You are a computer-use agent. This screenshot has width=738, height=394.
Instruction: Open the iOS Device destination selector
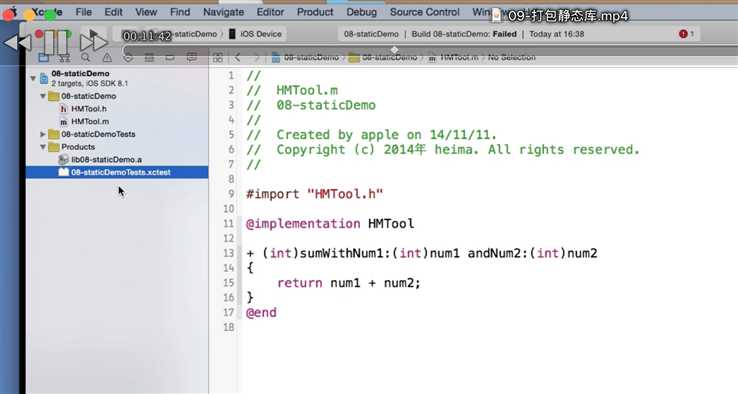256,34
